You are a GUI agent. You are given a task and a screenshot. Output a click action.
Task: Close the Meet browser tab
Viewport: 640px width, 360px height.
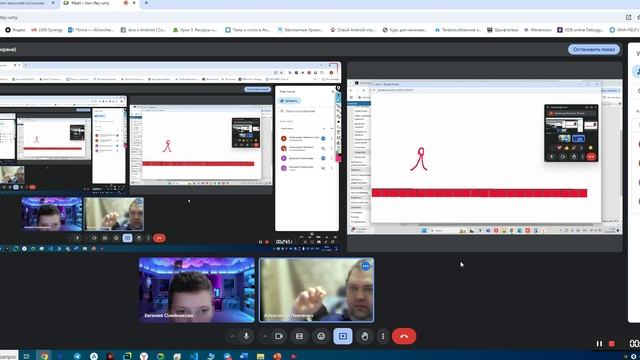point(134,3)
